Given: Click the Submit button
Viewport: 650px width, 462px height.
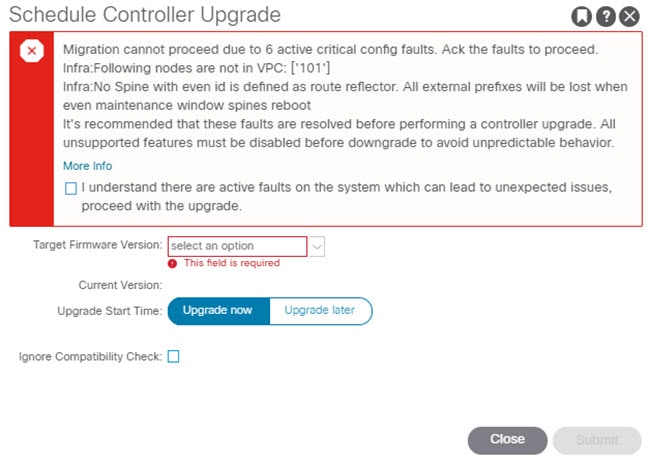Looking at the screenshot, I should pos(597,440).
